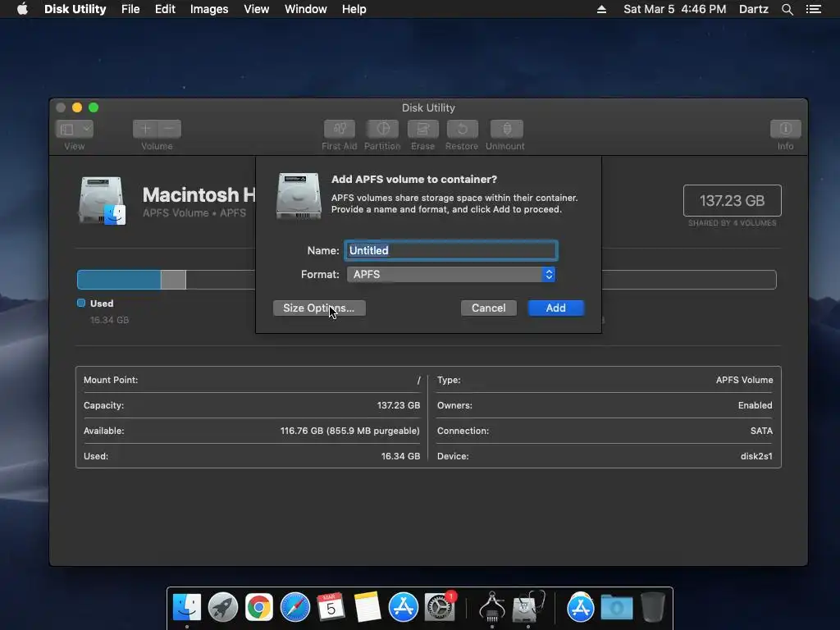Open the Trash in the Dock
Image resolution: width=840 pixels, height=630 pixels.
(x=652, y=608)
